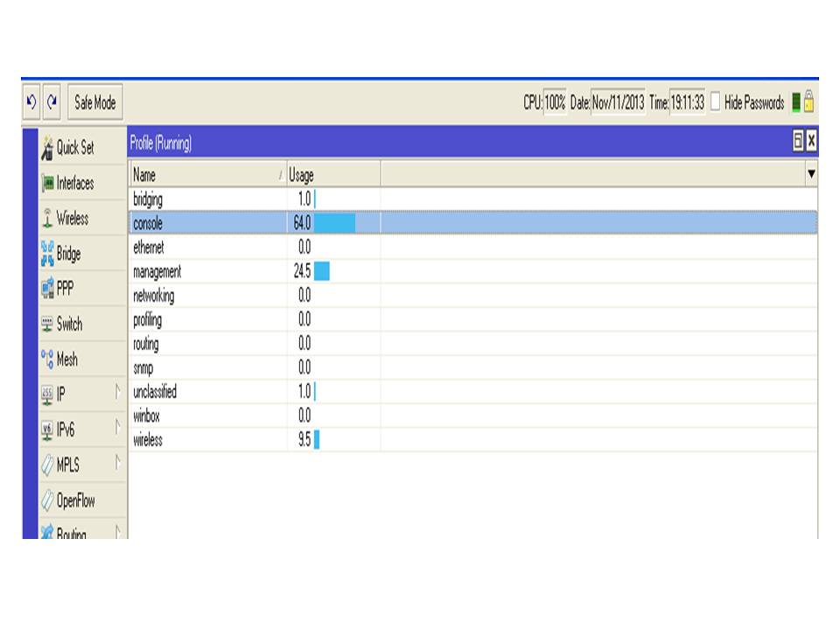
Task: Click the management usage bar
Action: pos(321,271)
